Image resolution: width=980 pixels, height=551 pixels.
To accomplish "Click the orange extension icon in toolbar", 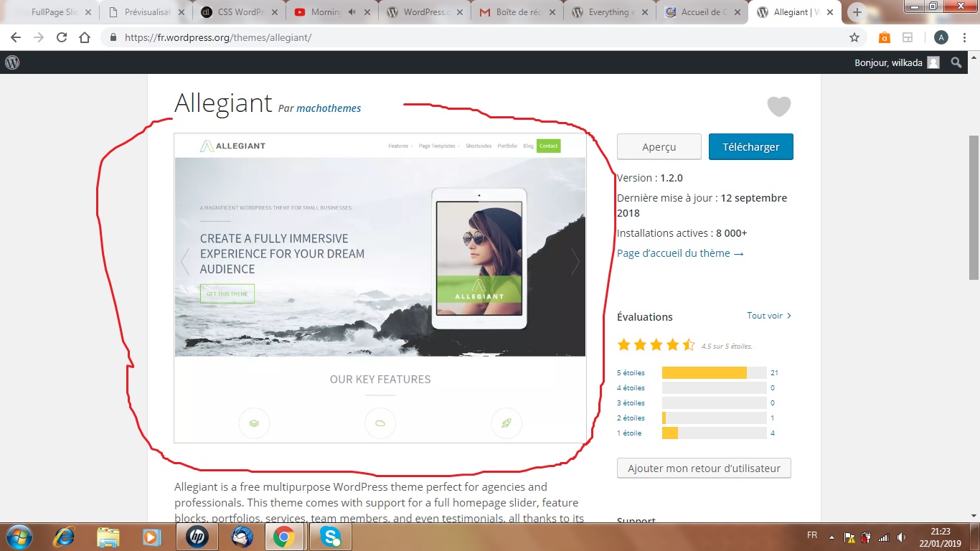I will [x=885, y=37].
